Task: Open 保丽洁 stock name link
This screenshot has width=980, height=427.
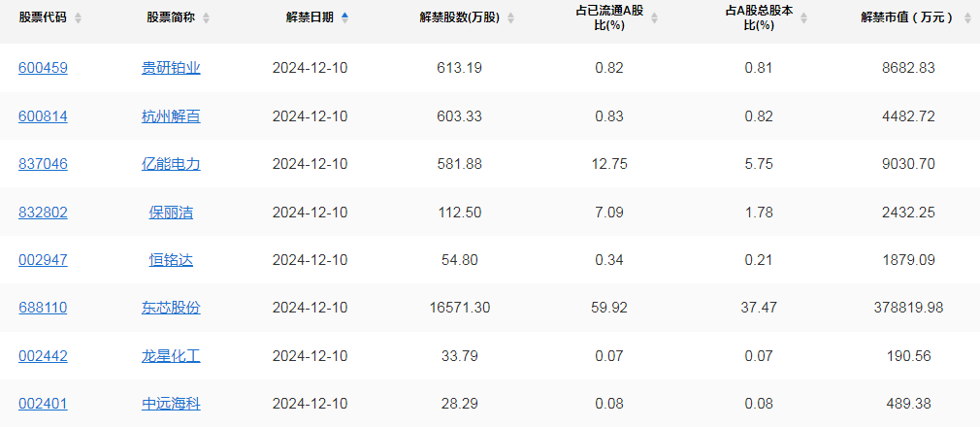Action: [x=171, y=213]
